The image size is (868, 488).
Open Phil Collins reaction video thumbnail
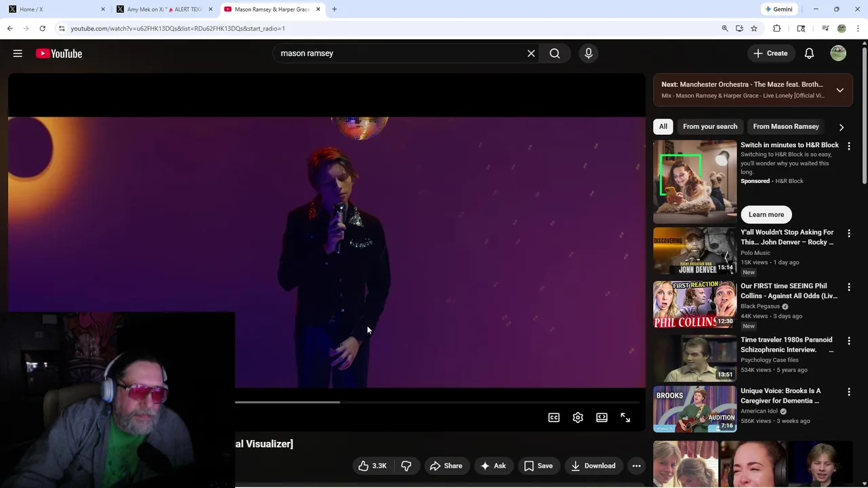click(694, 304)
